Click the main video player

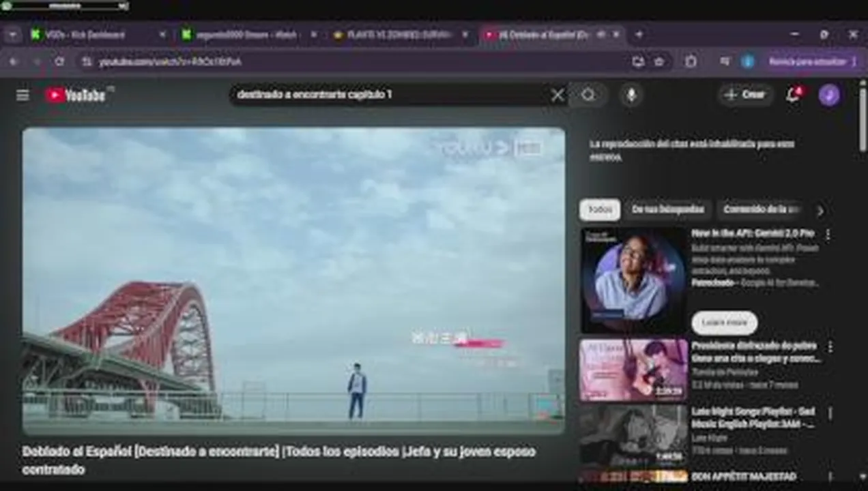pyautogui.click(x=293, y=281)
